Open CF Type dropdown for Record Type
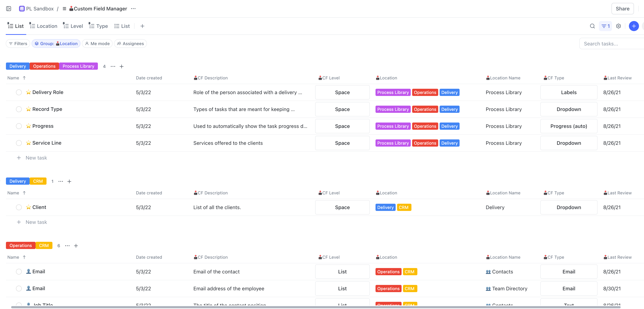 click(x=569, y=109)
